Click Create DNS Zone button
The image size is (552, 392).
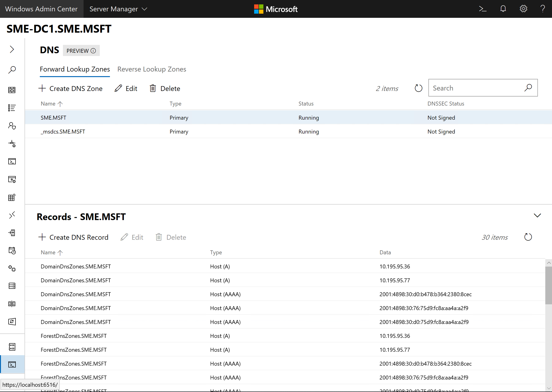pos(70,89)
